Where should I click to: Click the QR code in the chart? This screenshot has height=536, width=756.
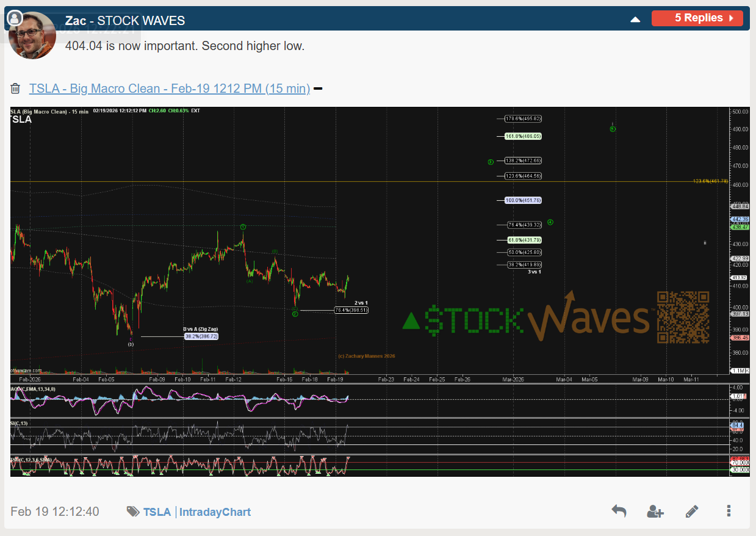(683, 317)
